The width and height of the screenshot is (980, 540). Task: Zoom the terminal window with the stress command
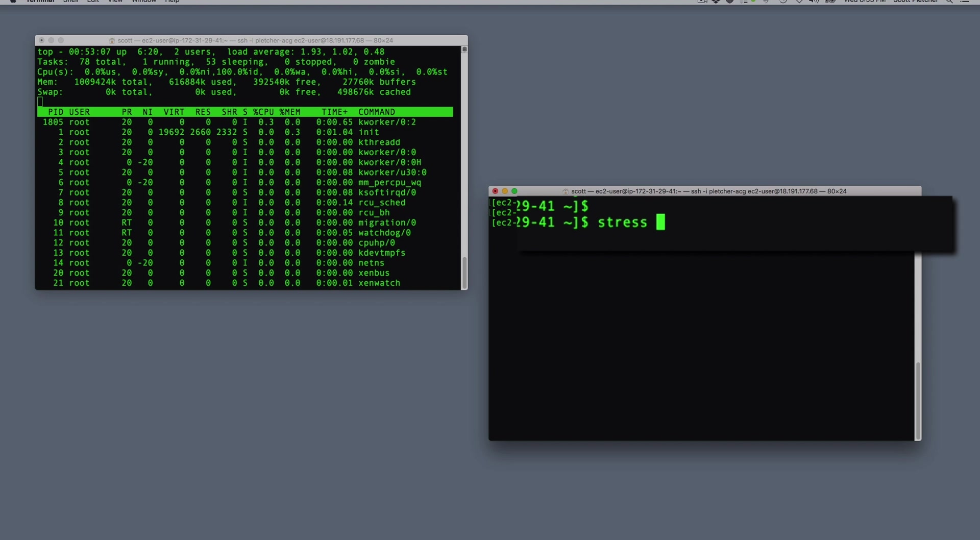coord(514,191)
